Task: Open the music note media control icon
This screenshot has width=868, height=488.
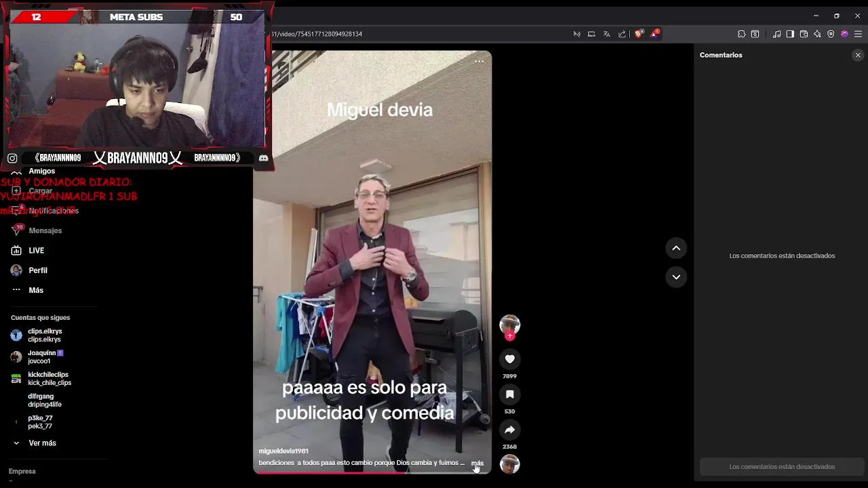Action: click(x=777, y=34)
